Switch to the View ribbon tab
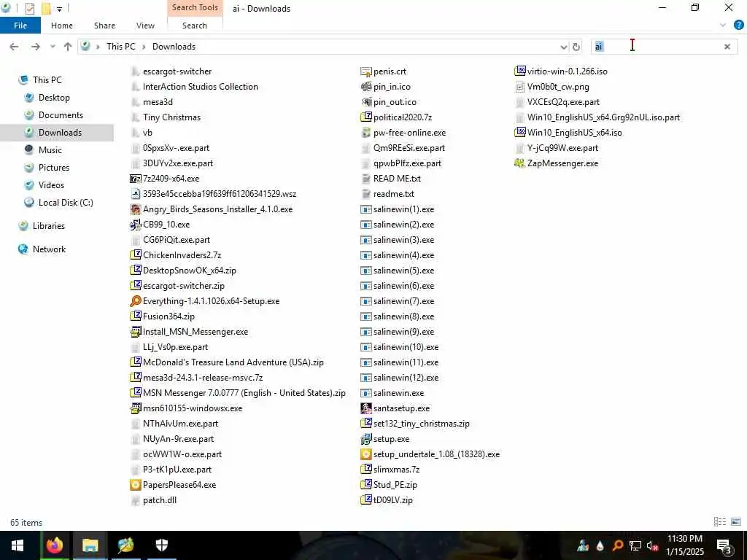Image resolution: width=747 pixels, height=560 pixels. point(145,26)
